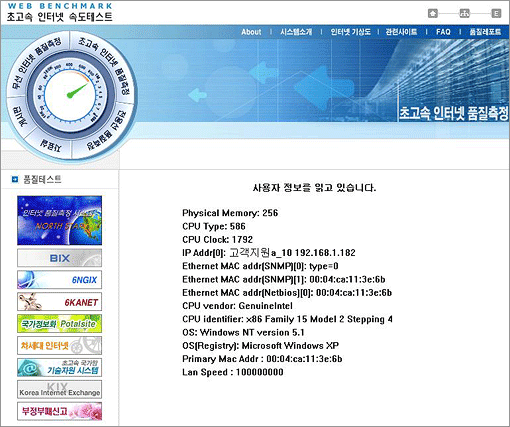
Task: Open 게시판 segment on the dial
Action: 19,117
